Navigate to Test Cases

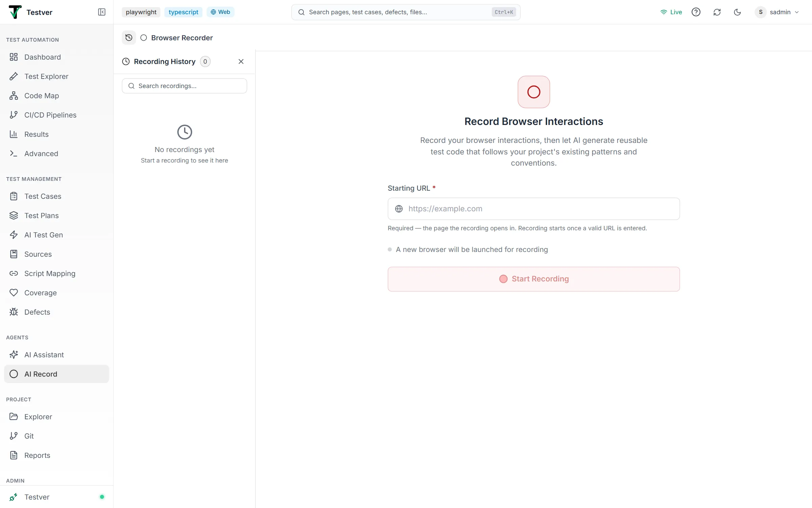(x=57, y=196)
